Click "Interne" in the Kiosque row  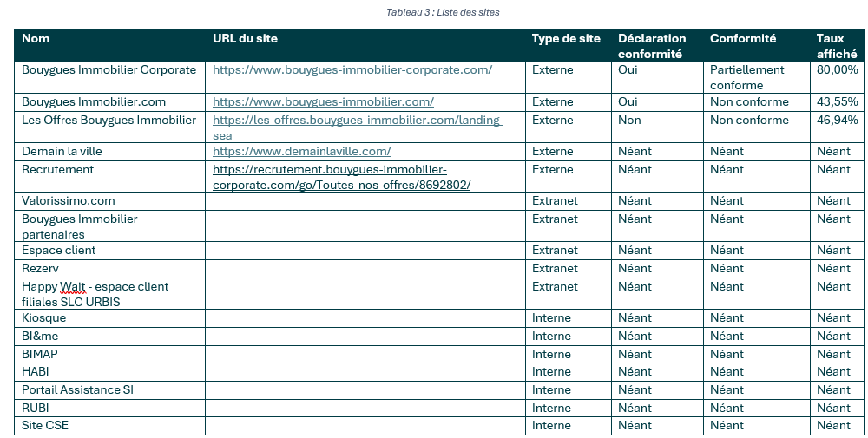coord(551,317)
